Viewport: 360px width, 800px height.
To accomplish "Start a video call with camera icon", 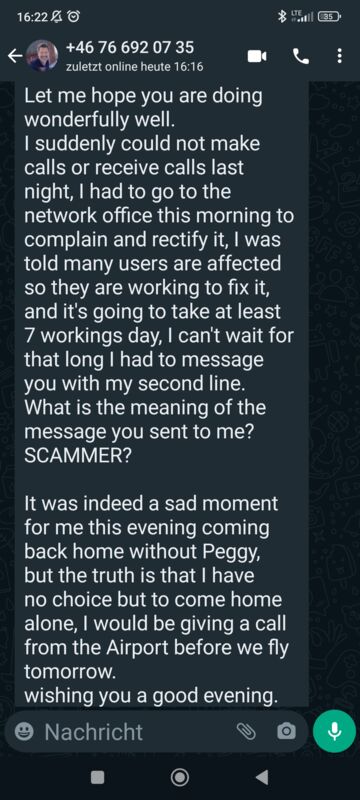I will [257, 57].
